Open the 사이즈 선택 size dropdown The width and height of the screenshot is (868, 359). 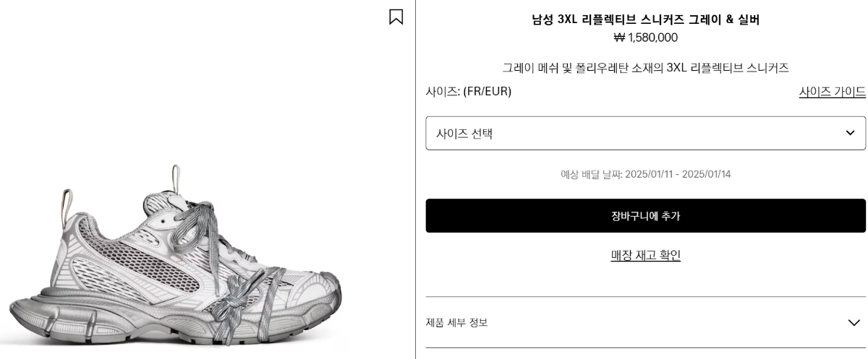(645, 134)
